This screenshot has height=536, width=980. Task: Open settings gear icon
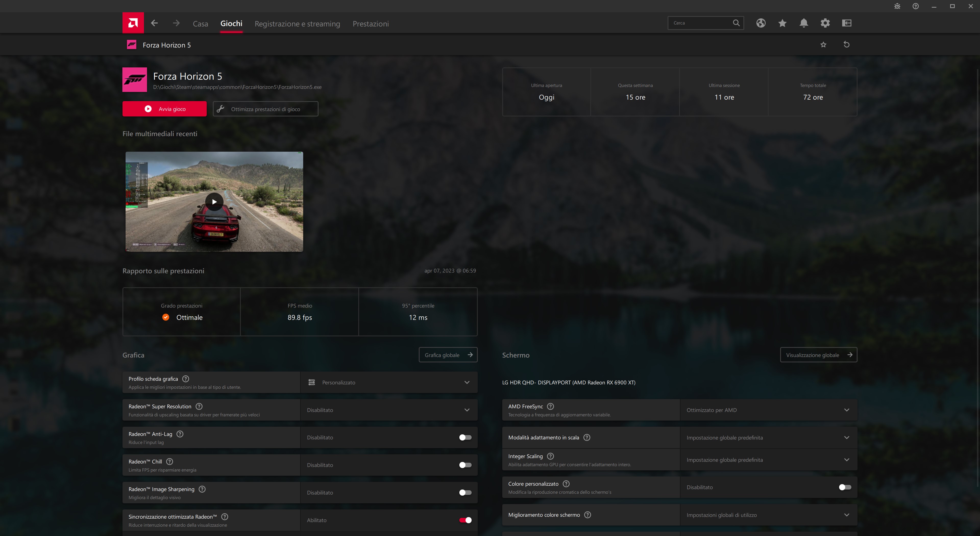(x=825, y=23)
